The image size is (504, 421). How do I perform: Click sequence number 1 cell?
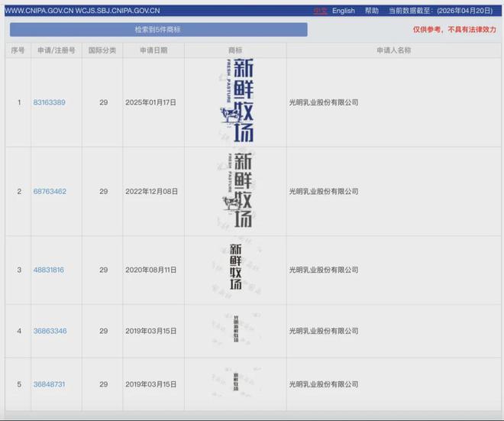point(19,102)
